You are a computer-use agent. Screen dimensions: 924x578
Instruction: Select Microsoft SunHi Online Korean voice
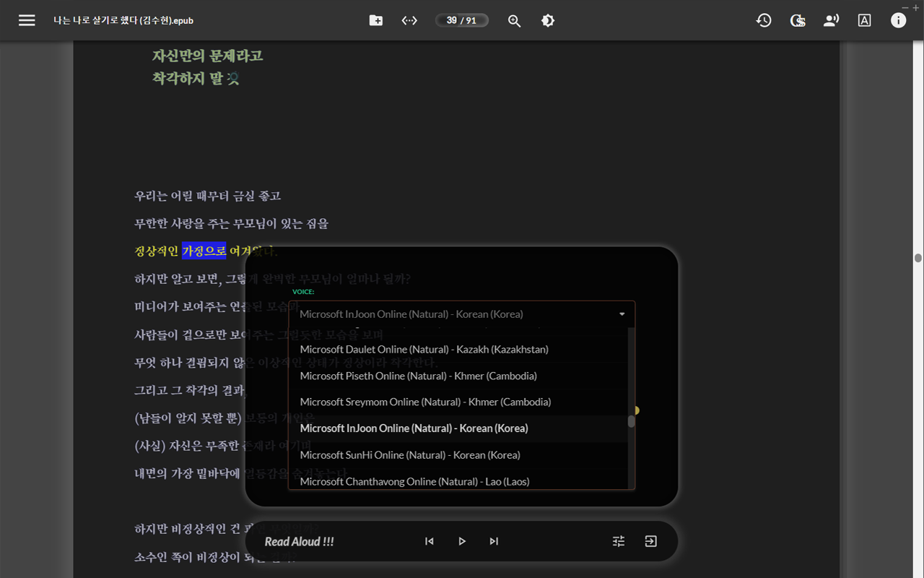(411, 454)
